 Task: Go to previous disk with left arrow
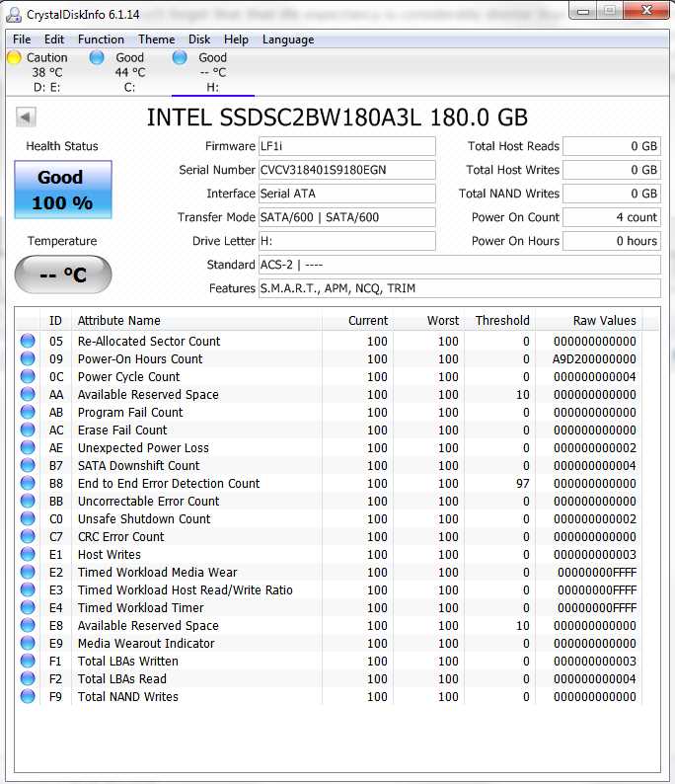click(26, 118)
